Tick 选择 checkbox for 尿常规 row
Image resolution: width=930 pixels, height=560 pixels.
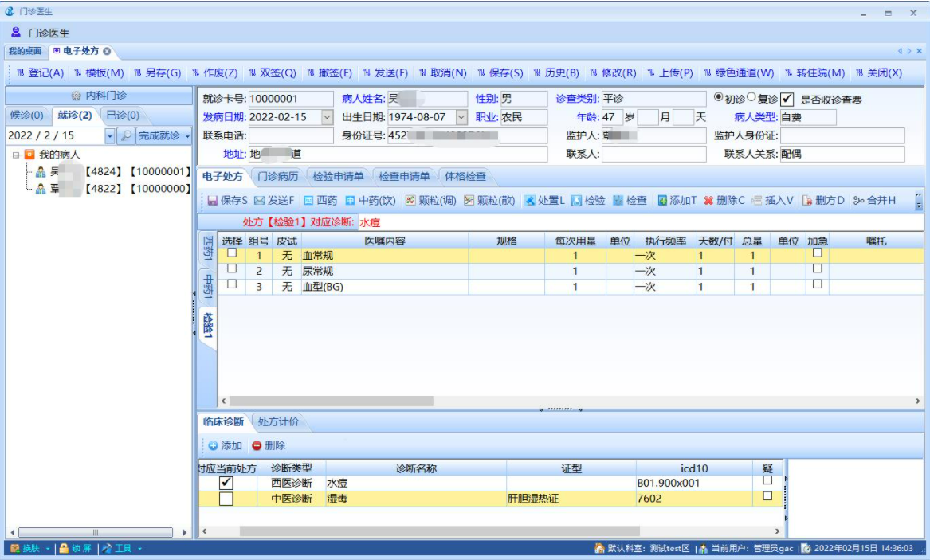[x=232, y=268]
